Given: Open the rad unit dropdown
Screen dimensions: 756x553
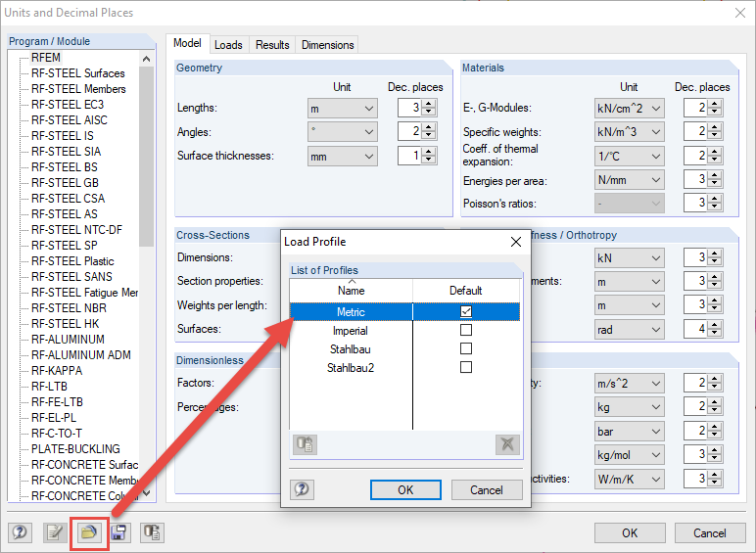Looking at the screenshot, I should click(x=630, y=330).
